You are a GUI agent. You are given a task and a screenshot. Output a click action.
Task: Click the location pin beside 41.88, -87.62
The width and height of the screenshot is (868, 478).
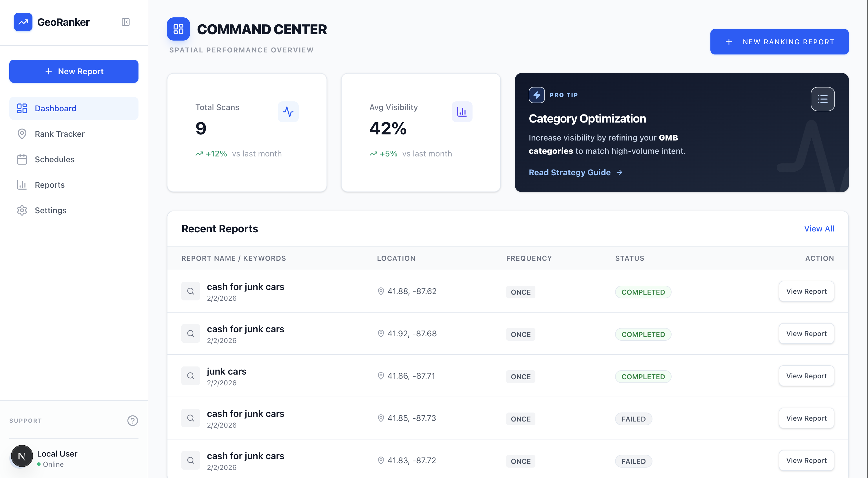pos(381,291)
